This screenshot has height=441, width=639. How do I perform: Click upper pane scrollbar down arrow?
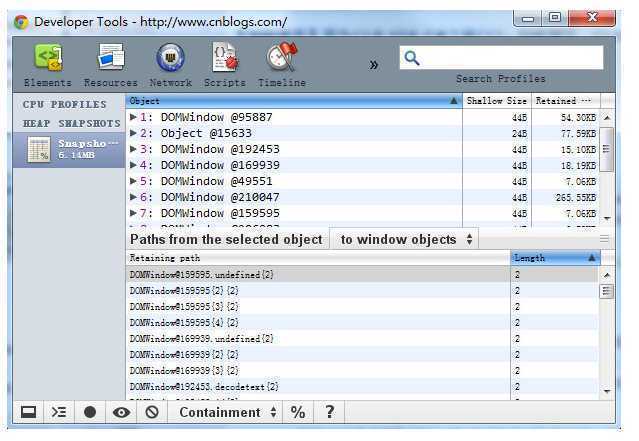tap(607, 219)
